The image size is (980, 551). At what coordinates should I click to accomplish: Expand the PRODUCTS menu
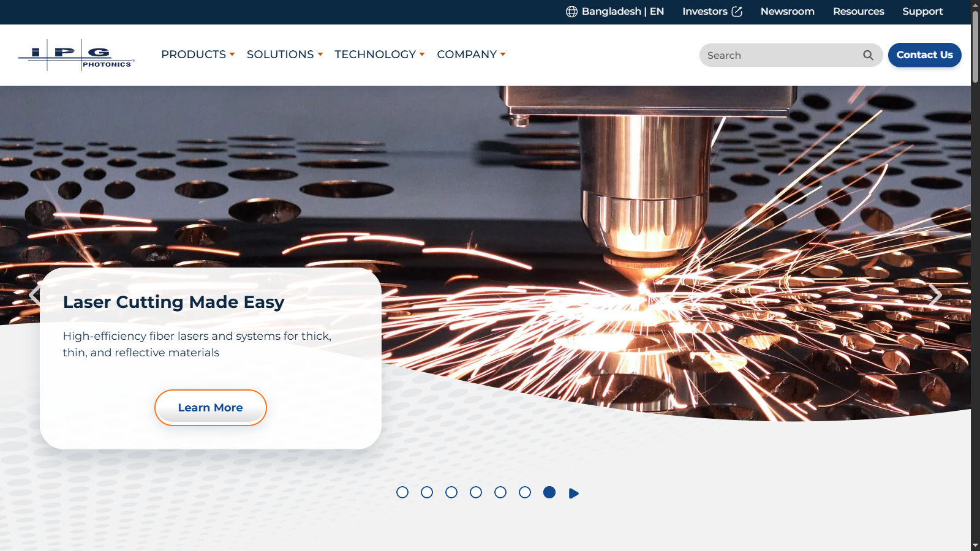(x=198, y=54)
